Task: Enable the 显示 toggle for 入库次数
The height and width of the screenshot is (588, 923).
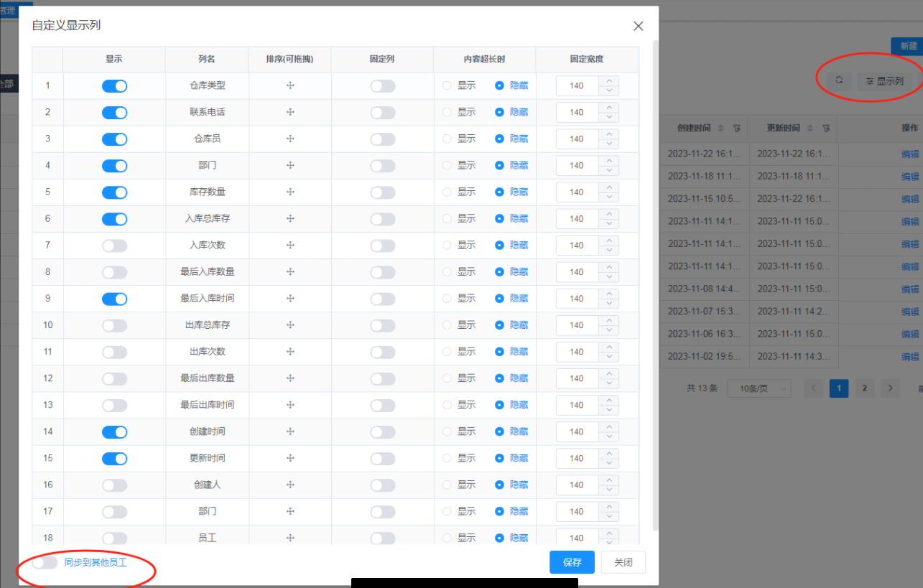Action: (114, 245)
